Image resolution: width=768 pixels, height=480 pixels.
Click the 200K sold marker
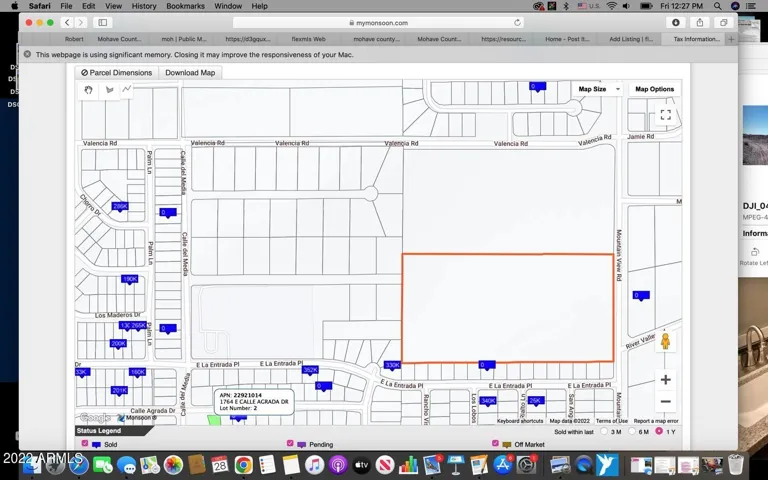(x=118, y=344)
